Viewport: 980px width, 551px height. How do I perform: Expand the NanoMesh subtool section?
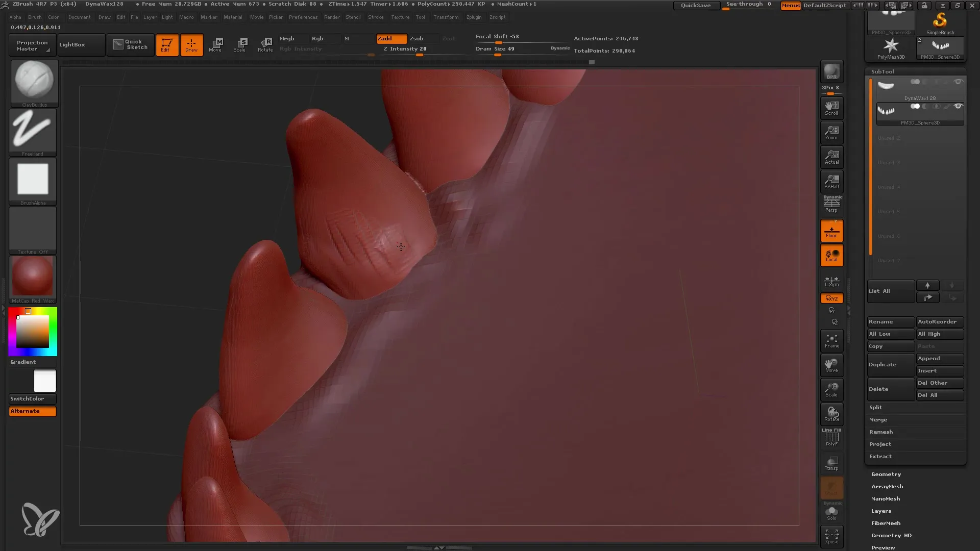[x=886, y=498]
